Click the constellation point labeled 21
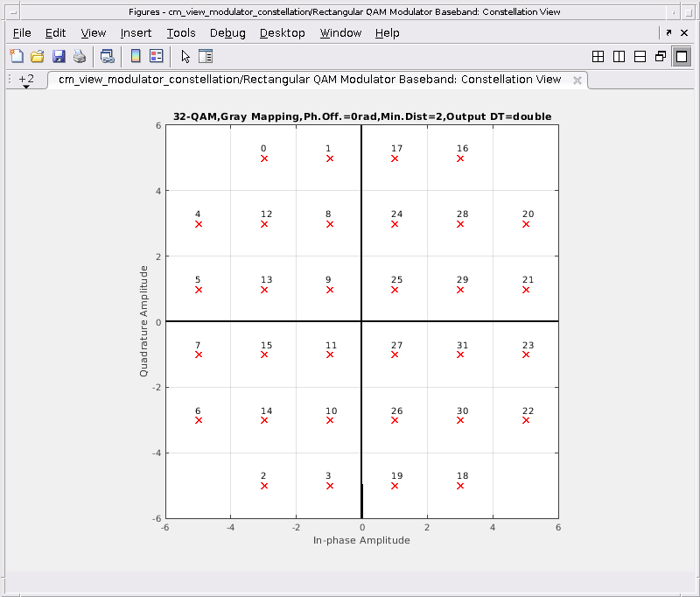 (x=526, y=290)
